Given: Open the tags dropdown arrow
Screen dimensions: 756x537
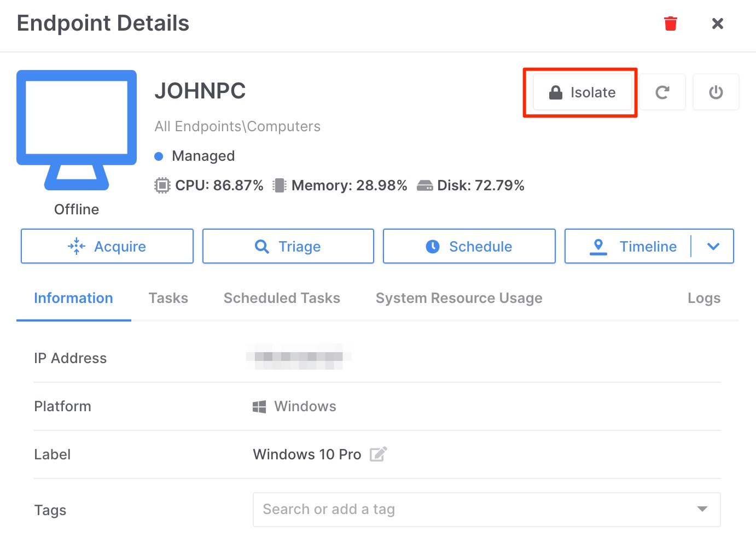Looking at the screenshot, I should [702, 509].
